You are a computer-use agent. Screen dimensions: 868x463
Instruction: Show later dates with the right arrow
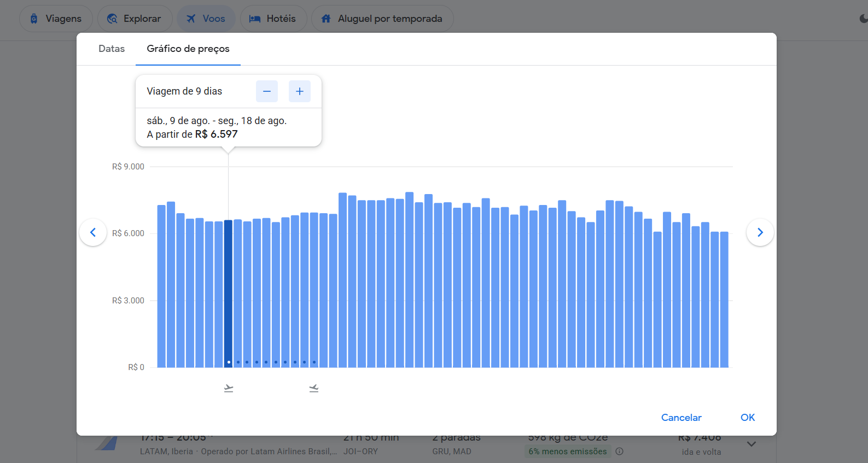click(760, 232)
